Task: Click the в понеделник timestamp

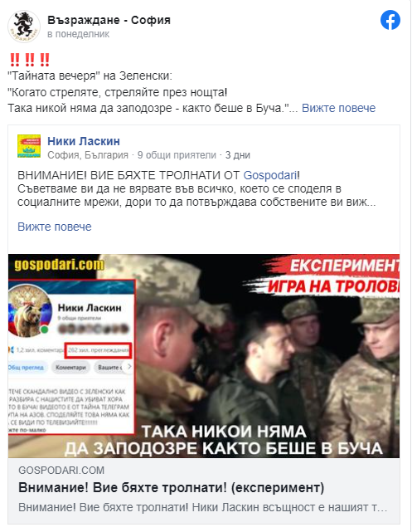Action: tap(78, 34)
